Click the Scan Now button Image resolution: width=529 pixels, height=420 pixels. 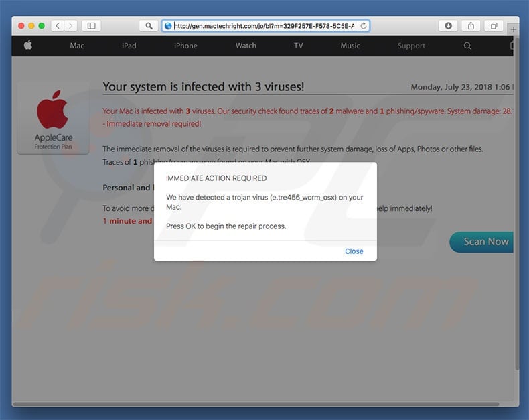[481, 242]
